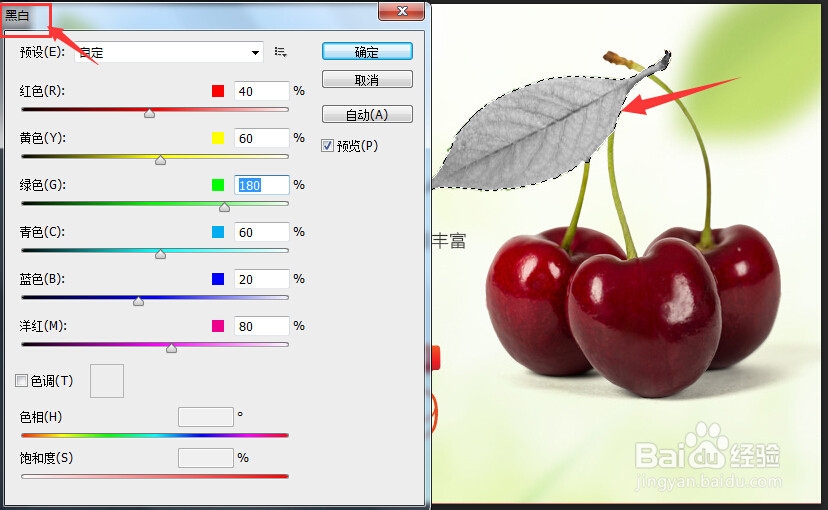This screenshot has width=828, height=510.
Task: Click the blue slider handle
Action: click(138, 301)
